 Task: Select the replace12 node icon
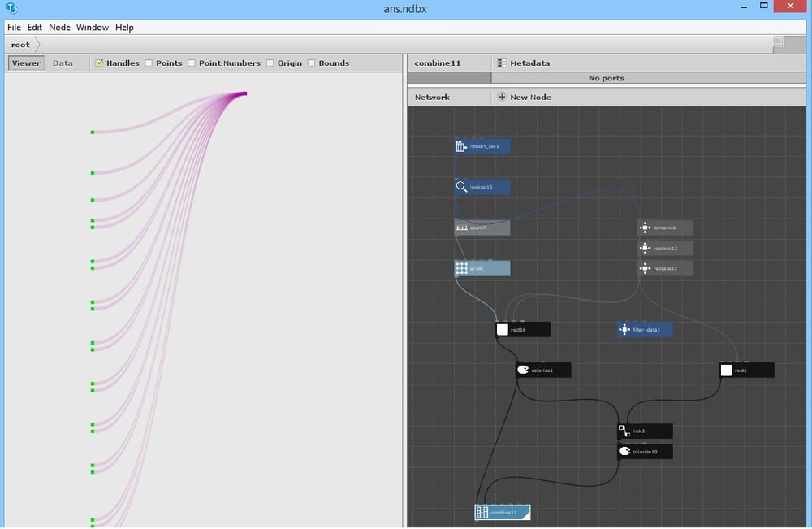point(644,248)
